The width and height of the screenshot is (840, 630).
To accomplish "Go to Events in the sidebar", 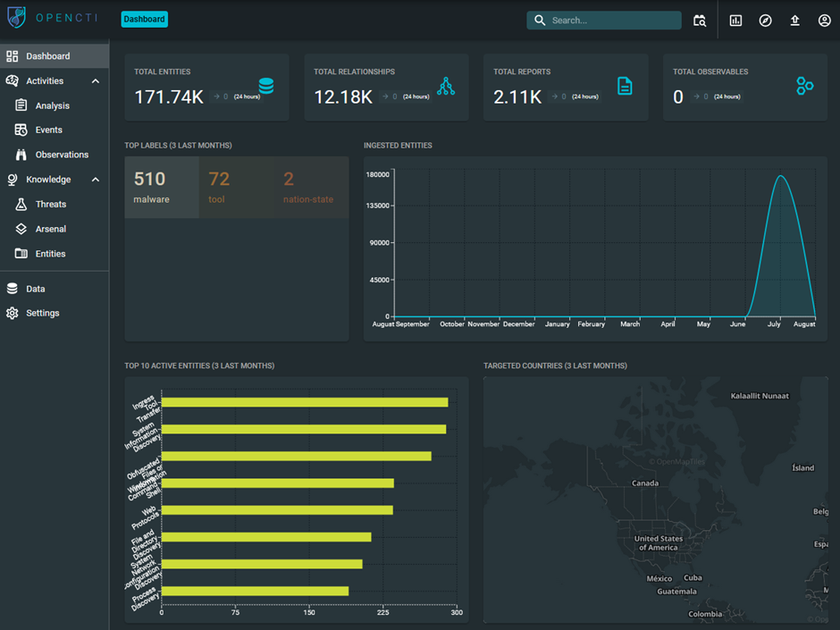I will coord(48,130).
